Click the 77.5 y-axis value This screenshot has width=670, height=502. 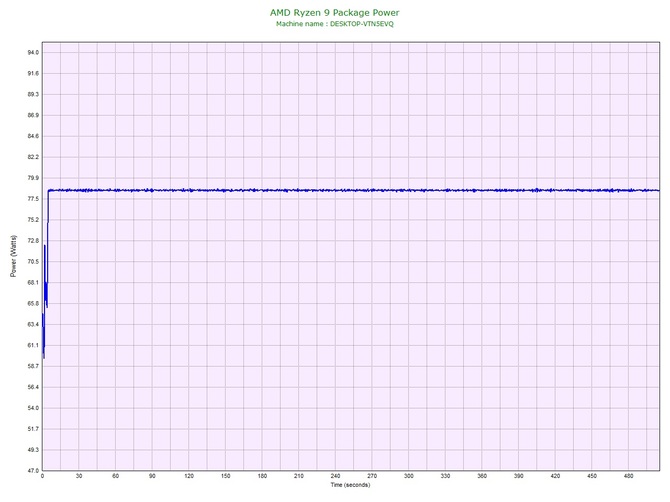point(33,199)
